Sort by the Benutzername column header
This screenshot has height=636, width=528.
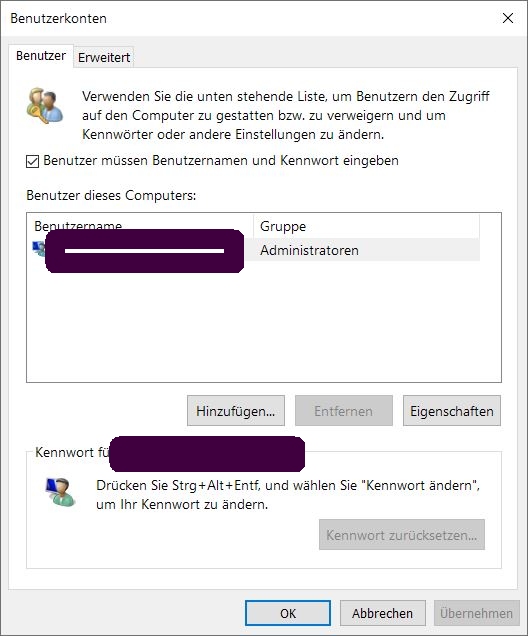click(x=140, y=226)
